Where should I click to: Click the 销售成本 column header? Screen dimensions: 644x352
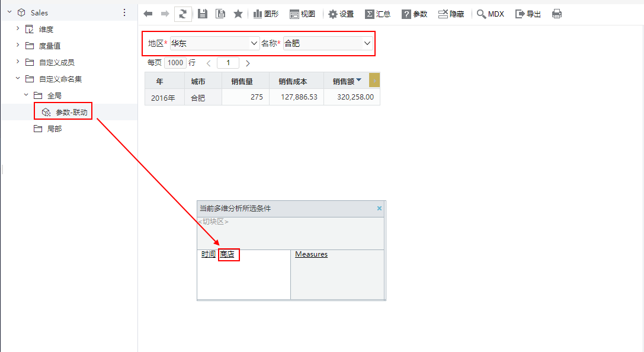pos(297,81)
